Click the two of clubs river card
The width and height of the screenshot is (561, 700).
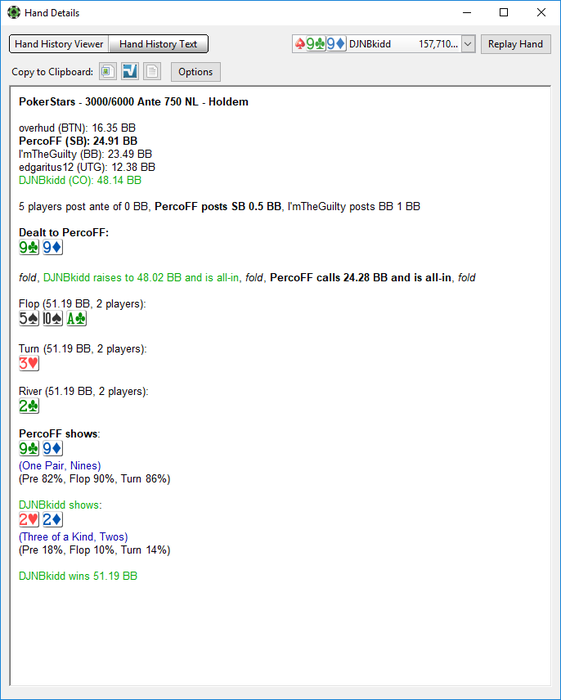point(29,406)
